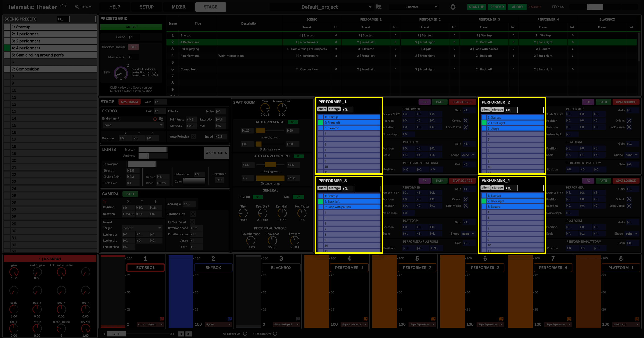Select '5: Cam circling around perfs' scenic preset
Image resolution: width=644 pixels, height=338 pixels.
[54, 55]
